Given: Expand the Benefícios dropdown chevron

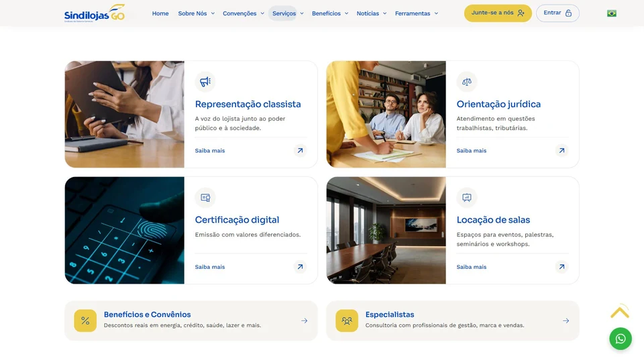Looking at the screenshot, I should (x=347, y=13).
